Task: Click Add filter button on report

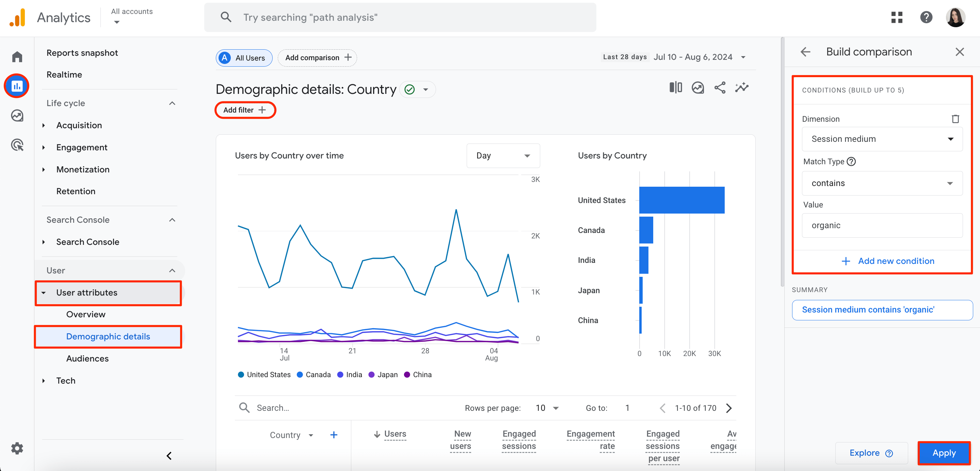Action: (244, 111)
